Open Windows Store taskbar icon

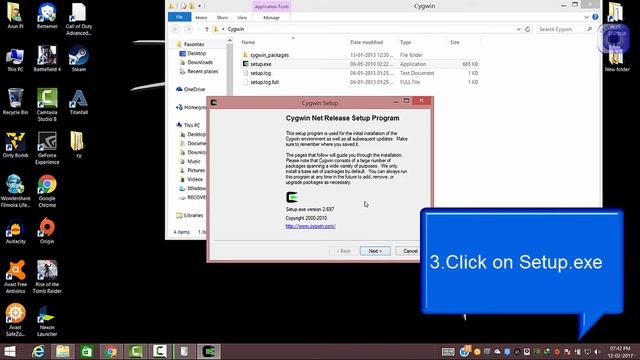click(x=87, y=351)
